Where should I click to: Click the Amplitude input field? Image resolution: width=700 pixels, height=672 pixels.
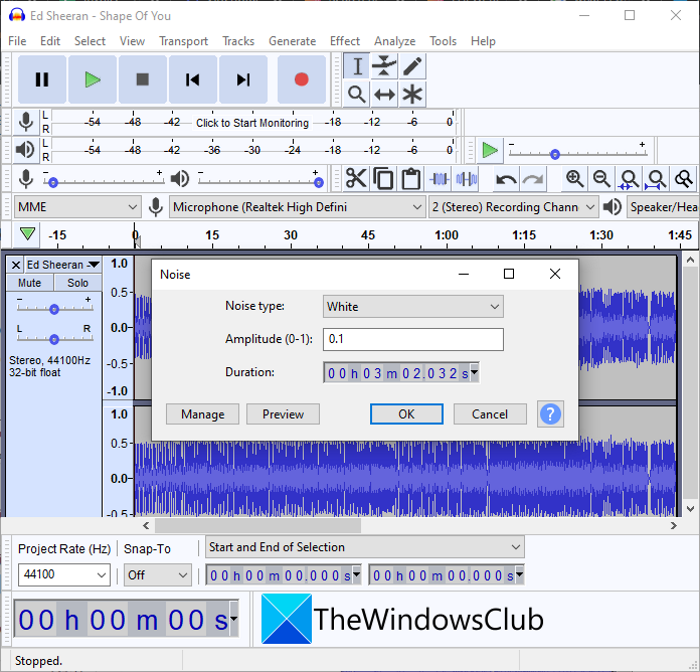413,339
